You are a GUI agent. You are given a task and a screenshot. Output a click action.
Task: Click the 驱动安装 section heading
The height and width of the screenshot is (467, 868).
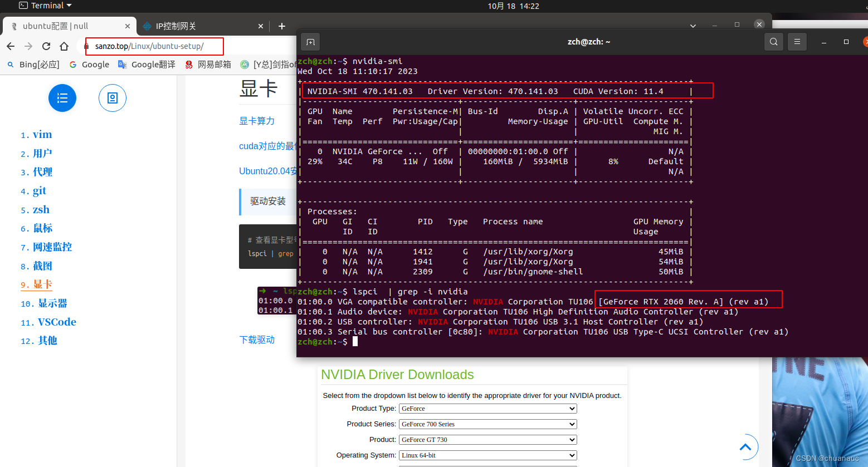coord(268,201)
